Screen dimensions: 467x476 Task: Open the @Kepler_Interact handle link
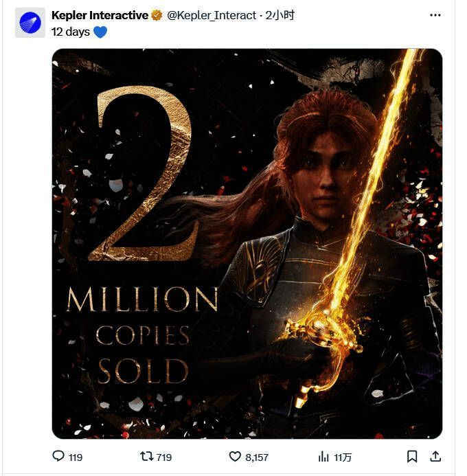tap(212, 15)
